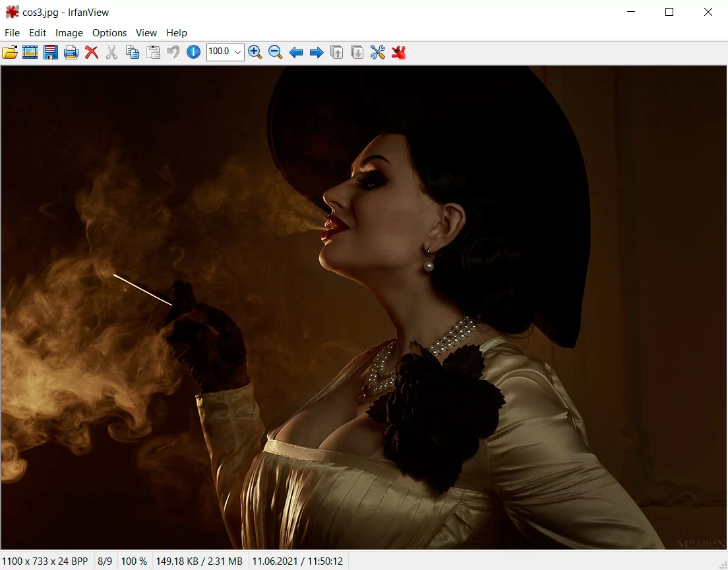Screen dimensions: 728x570
Task: Click the window resize grip in status bar
Action: [x=723, y=565]
